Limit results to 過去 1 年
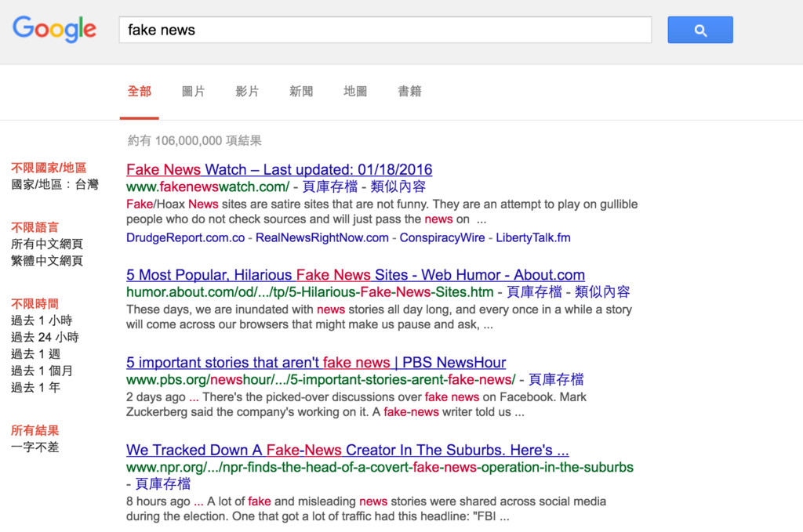Image resolution: width=803 pixels, height=532 pixels. pos(35,388)
